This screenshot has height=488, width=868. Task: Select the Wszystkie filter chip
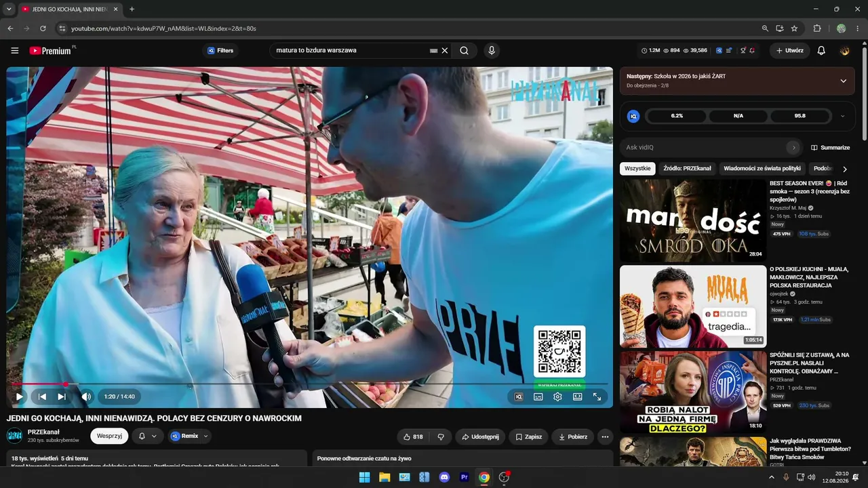pos(637,169)
